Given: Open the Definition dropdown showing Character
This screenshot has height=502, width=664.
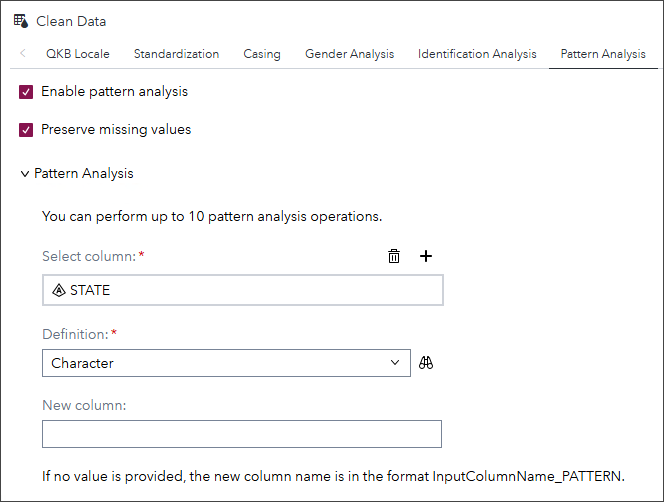Looking at the screenshot, I should point(226,363).
